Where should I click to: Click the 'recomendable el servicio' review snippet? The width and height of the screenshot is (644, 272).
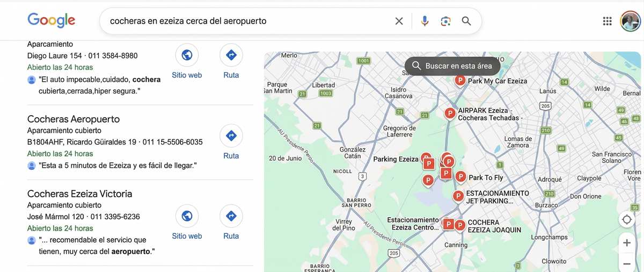coord(97,246)
